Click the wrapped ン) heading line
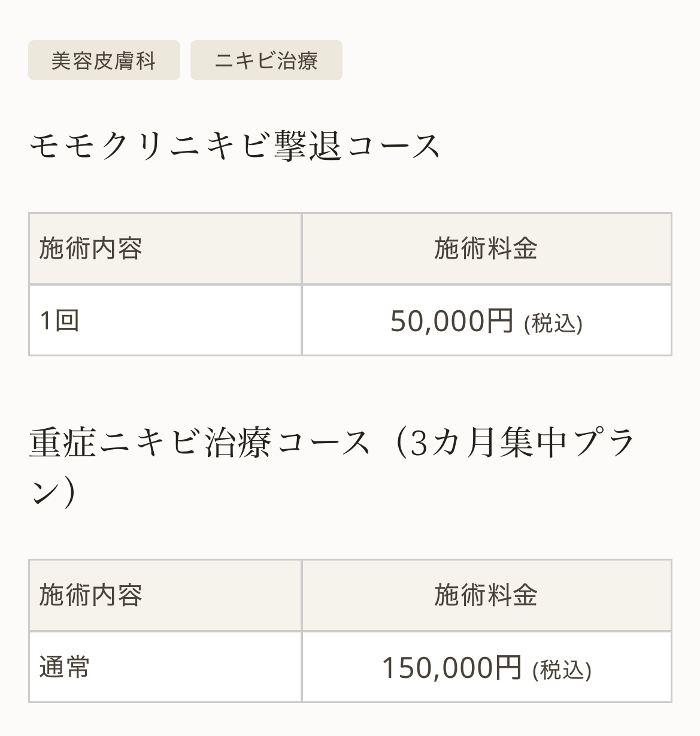Viewport: 700px width, 736px height. tap(53, 492)
